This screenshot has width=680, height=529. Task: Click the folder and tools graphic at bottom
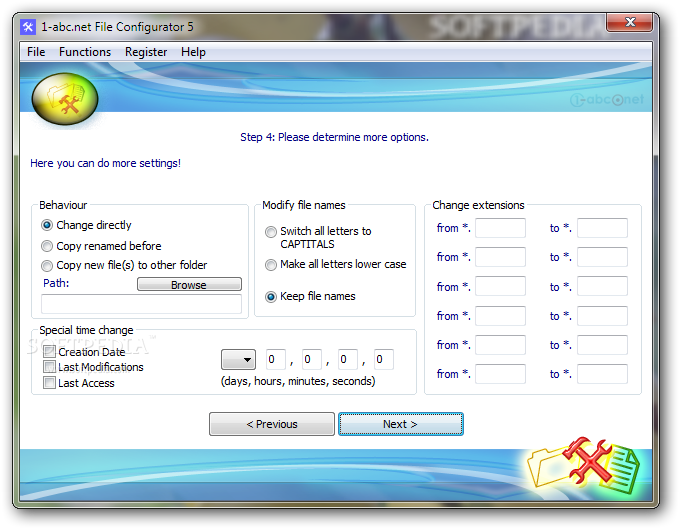pyautogui.click(x=584, y=467)
